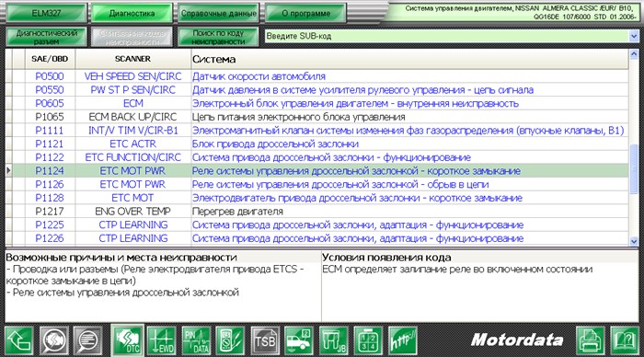The image size is (644, 357).
Task: Open the http web link icon
Action: [x=403, y=340]
